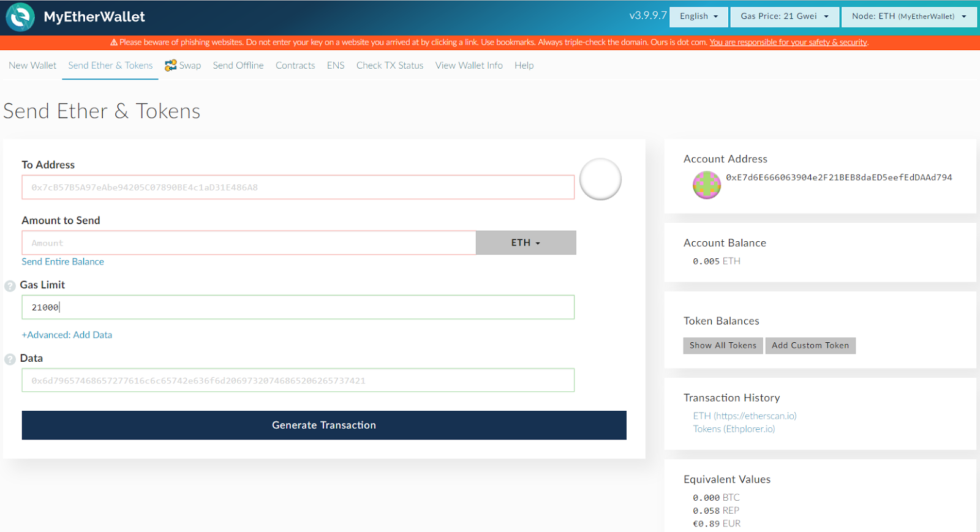
Task: Select the Send Ether & Tokens tab
Action: (110, 66)
